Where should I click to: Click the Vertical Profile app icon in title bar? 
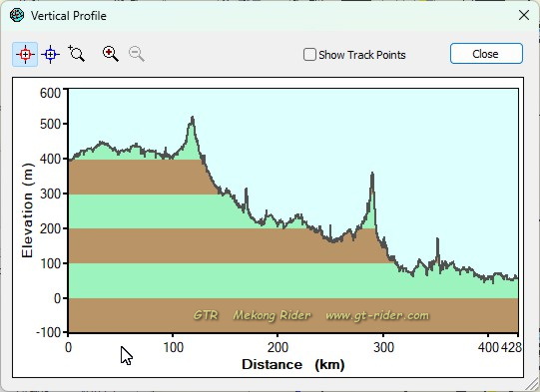[17, 16]
